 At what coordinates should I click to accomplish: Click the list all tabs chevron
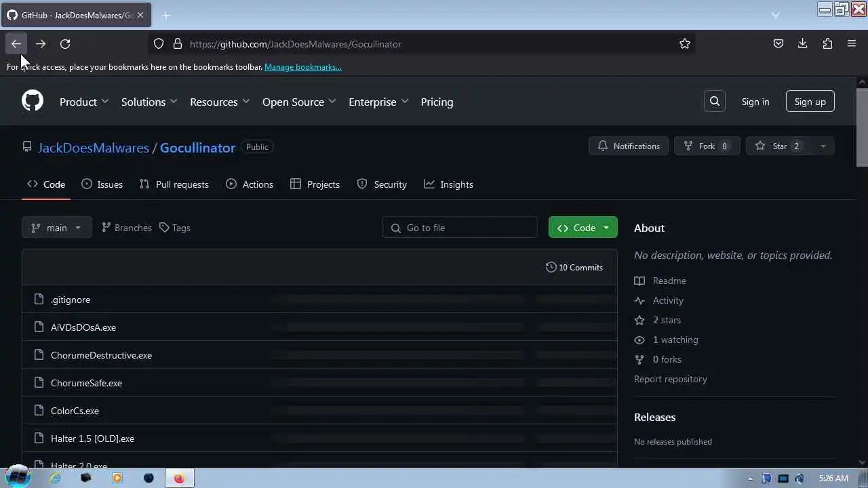click(x=776, y=15)
